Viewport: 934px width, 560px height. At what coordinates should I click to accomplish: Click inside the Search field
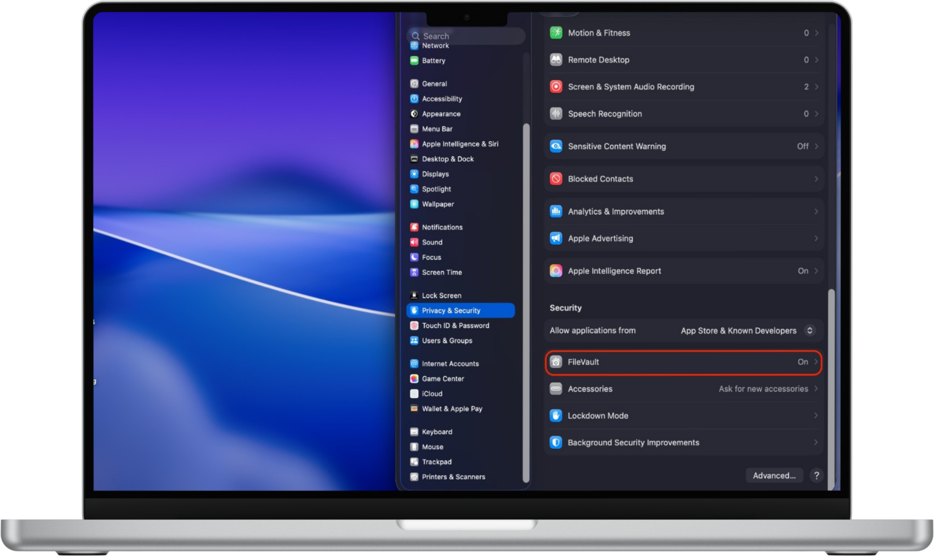click(x=466, y=36)
